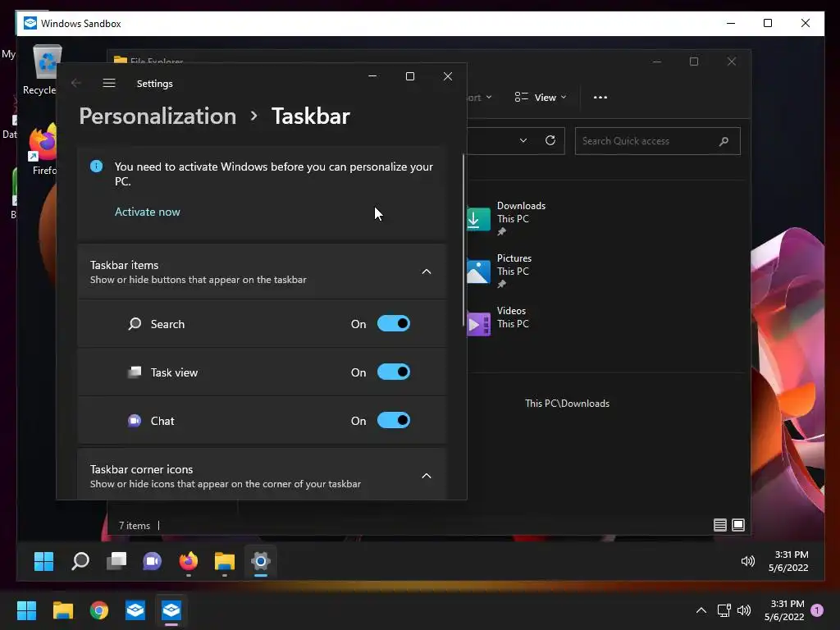Minimize the Windows Sandbox window

tap(731, 23)
